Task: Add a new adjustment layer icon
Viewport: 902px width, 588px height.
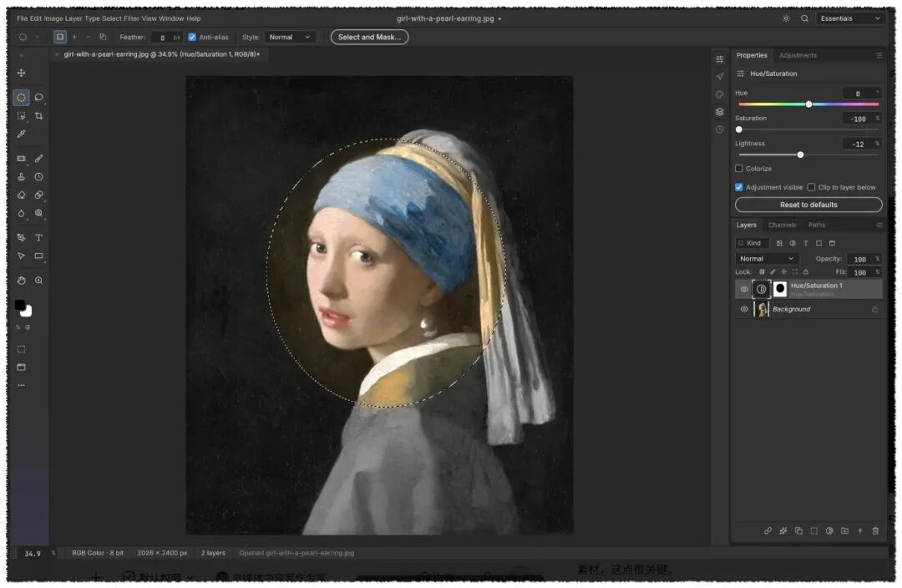Action: coord(829,531)
